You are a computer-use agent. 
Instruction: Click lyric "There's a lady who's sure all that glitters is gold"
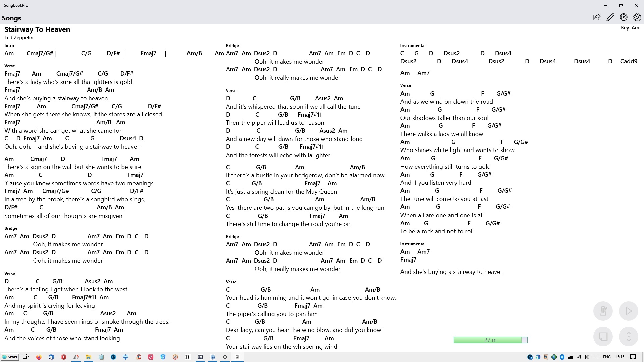point(68,82)
